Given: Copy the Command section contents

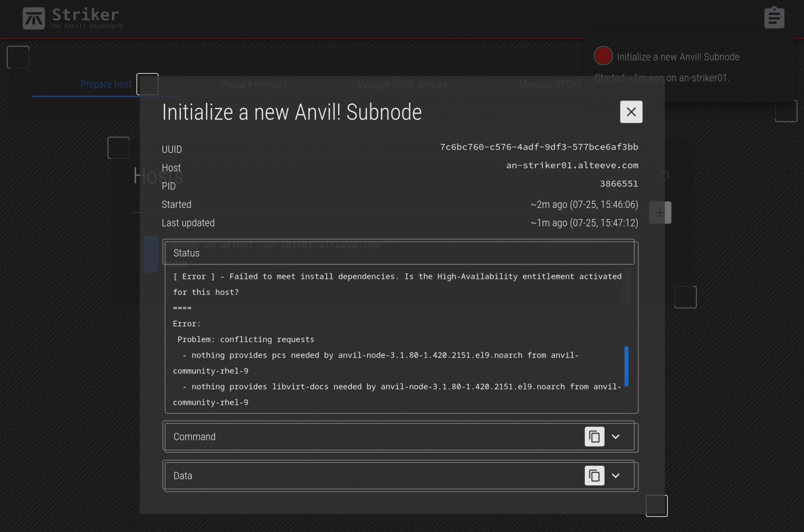Looking at the screenshot, I should (x=594, y=437).
